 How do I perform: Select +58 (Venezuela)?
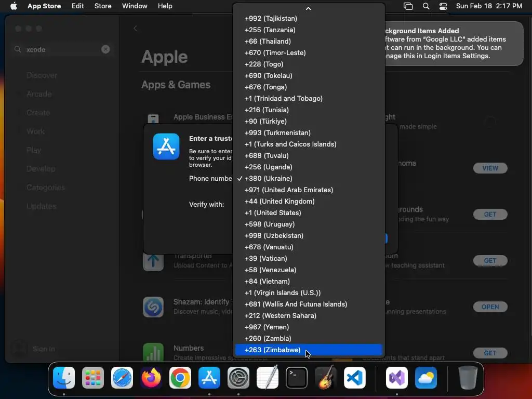[x=309, y=270]
